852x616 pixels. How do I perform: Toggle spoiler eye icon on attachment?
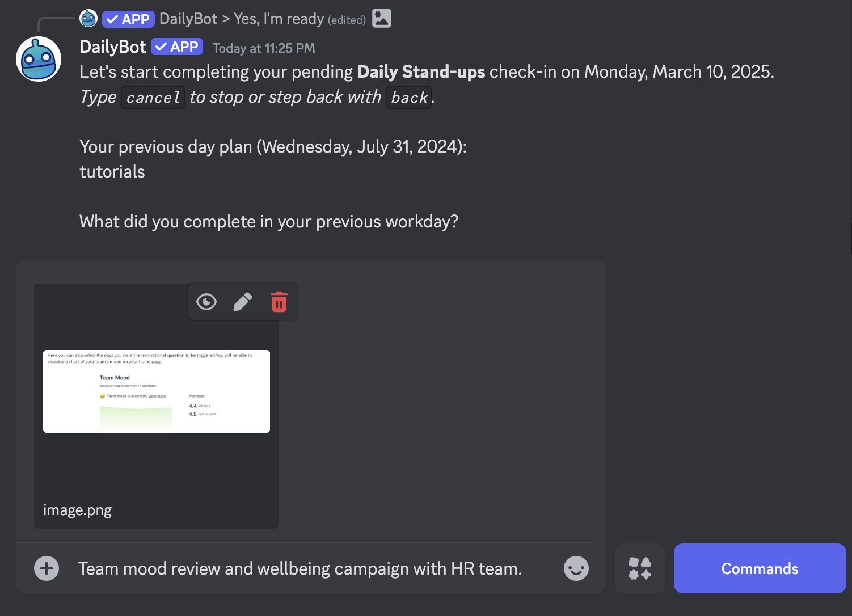click(x=206, y=302)
